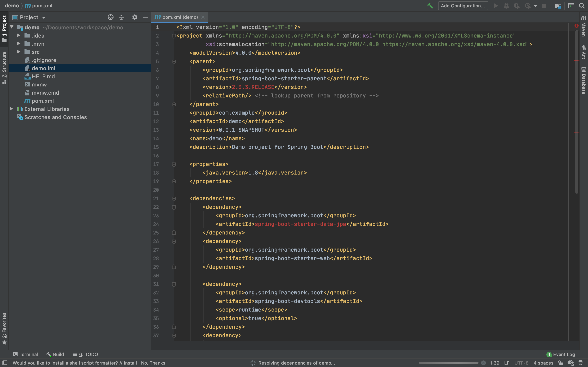Open the Project view dropdown arrow
This screenshot has width=588, height=367.
pos(44,18)
